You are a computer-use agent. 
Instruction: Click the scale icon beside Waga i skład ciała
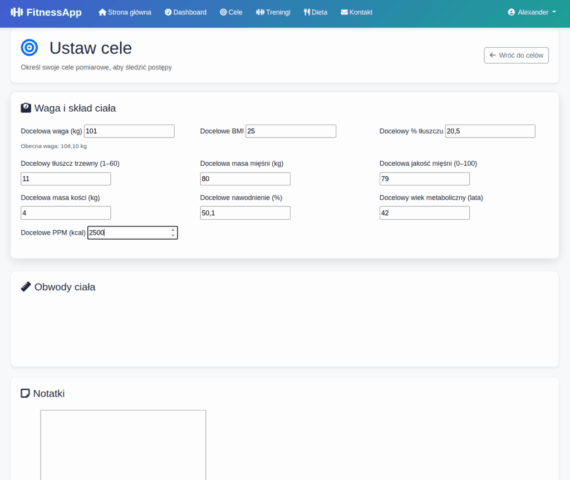[26, 108]
